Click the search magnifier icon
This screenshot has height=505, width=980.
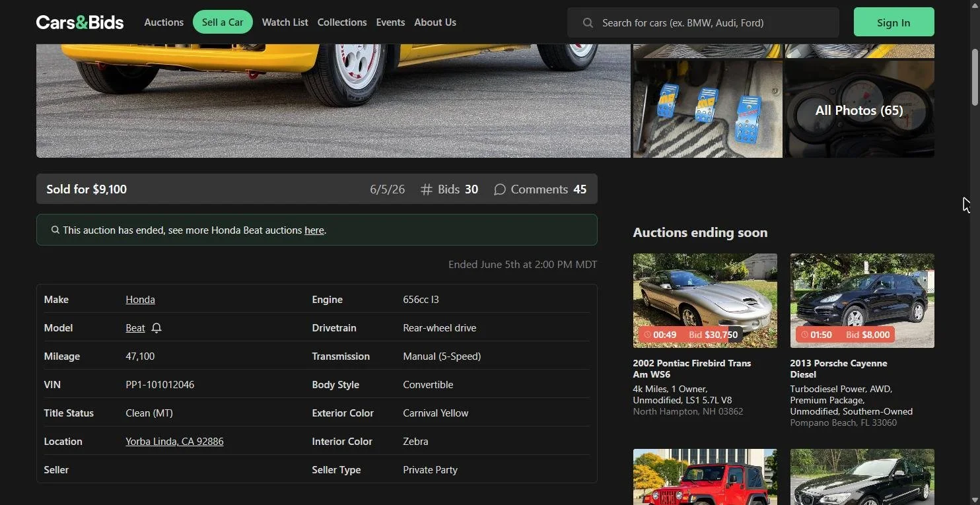[x=588, y=23]
